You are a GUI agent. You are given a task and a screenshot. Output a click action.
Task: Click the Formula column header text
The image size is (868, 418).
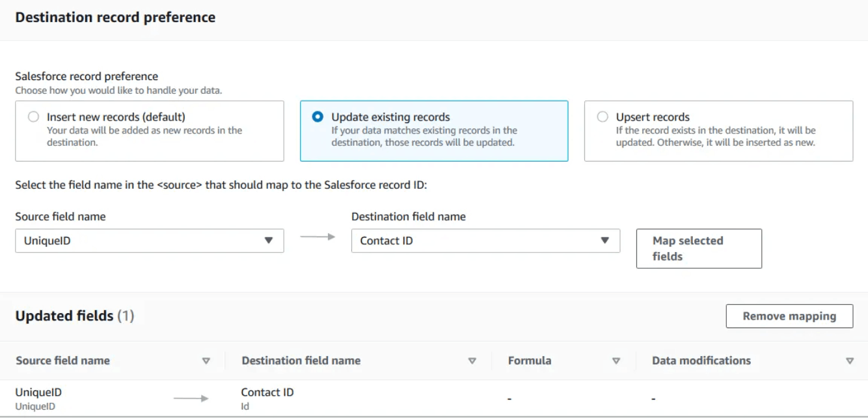(x=530, y=361)
